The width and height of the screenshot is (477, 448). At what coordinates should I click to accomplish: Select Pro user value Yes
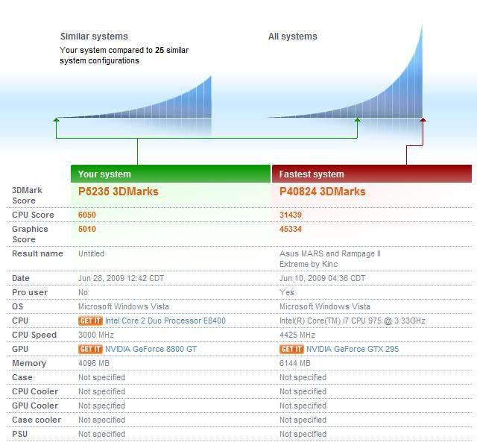[287, 292]
